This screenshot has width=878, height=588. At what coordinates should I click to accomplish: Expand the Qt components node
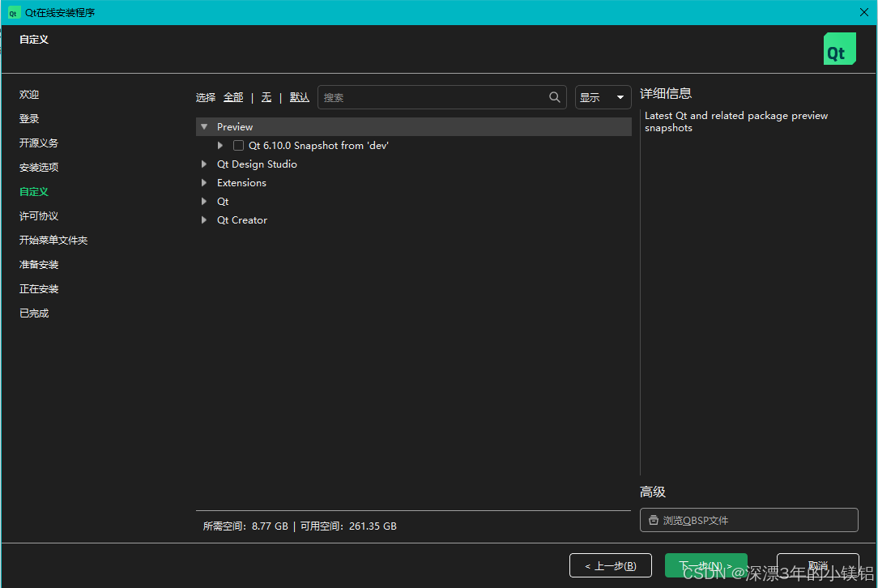tap(204, 201)
